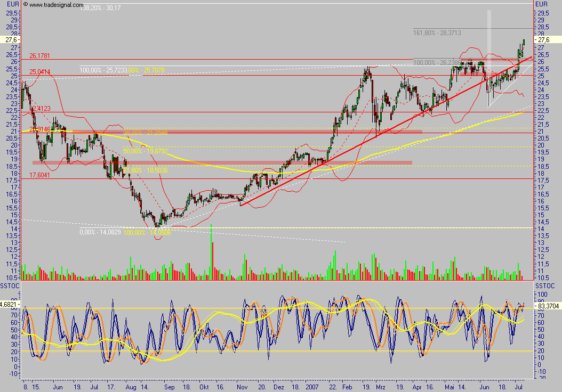Viewport: 562px width, 392px height.
Task: Click the white 0,00% - 14,0829 label
Action: pyautogui.click(x=100, y=232)
